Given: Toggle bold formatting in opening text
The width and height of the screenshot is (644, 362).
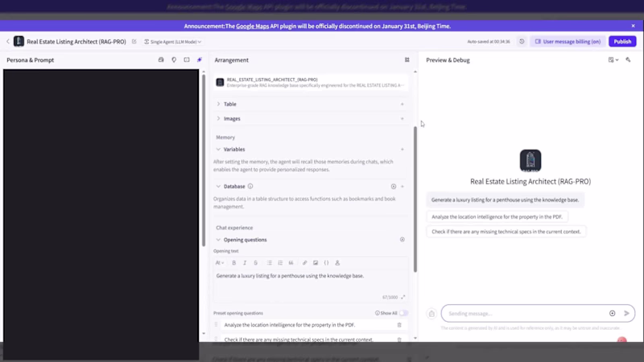Looking at the screenshot, I should (x=233, y=263).
